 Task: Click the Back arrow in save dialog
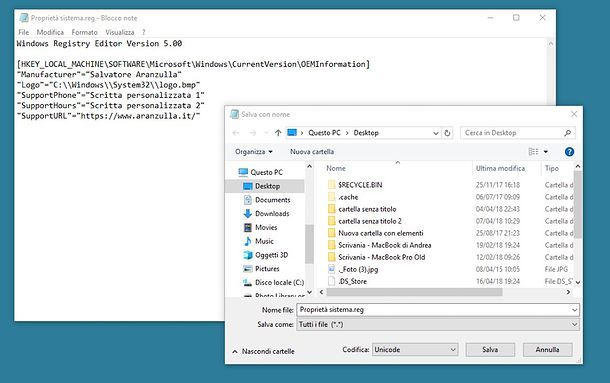pos(236,133)
